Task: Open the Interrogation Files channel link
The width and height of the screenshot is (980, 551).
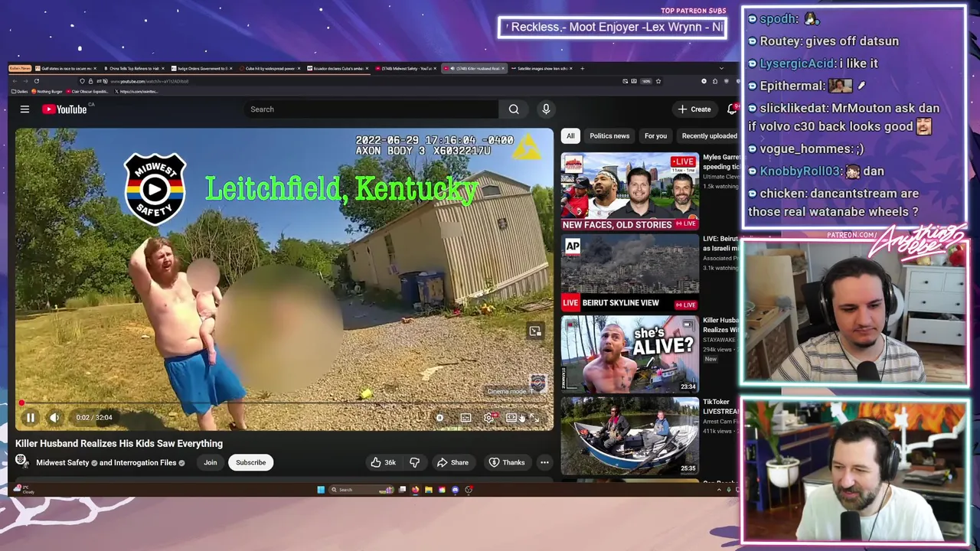Action: [144, 462]
